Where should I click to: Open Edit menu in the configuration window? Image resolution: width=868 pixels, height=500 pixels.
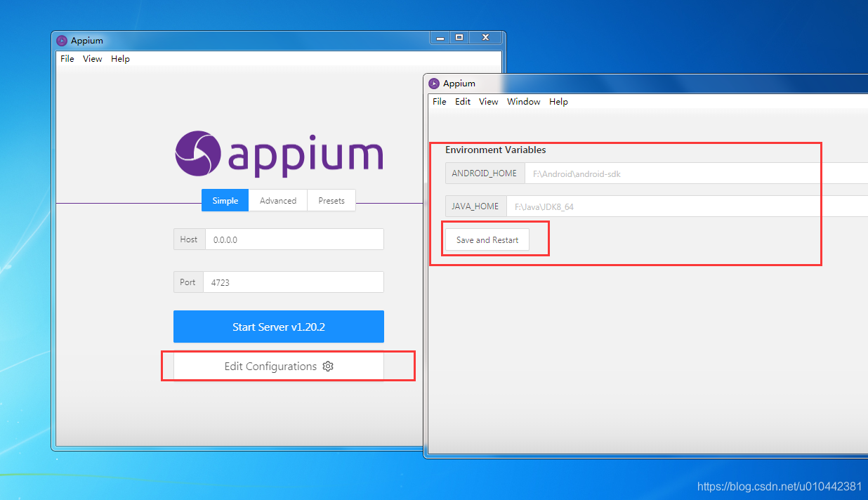[463, 102]
